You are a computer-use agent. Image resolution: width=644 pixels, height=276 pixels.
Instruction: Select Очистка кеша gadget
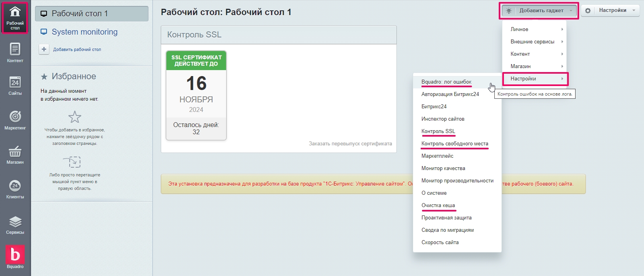(x=438, y=206)
